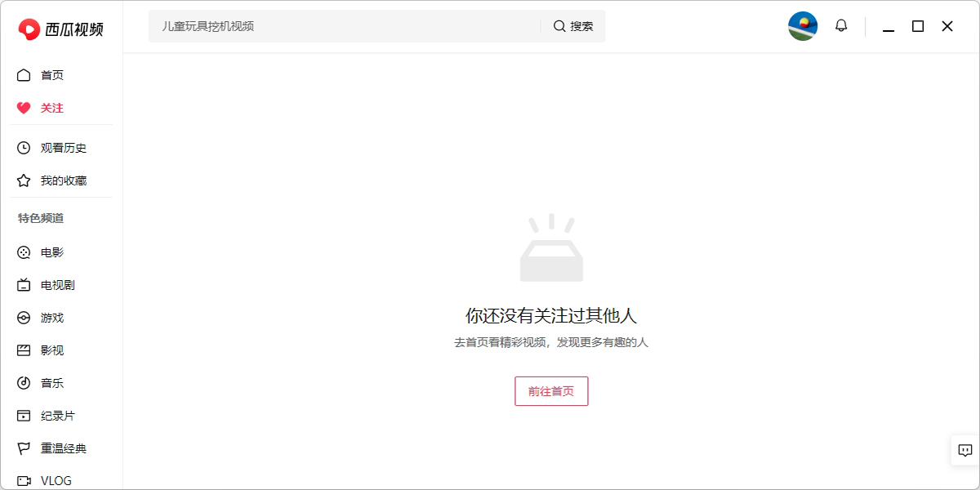
Task: Click the 前往首页 button
Action: tap(551, 391)
